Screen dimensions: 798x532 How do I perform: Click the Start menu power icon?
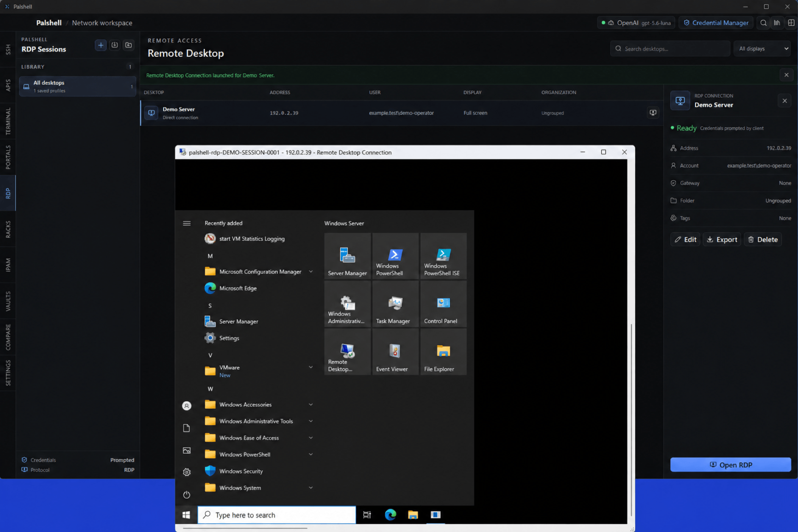click(x=187, y=495)
